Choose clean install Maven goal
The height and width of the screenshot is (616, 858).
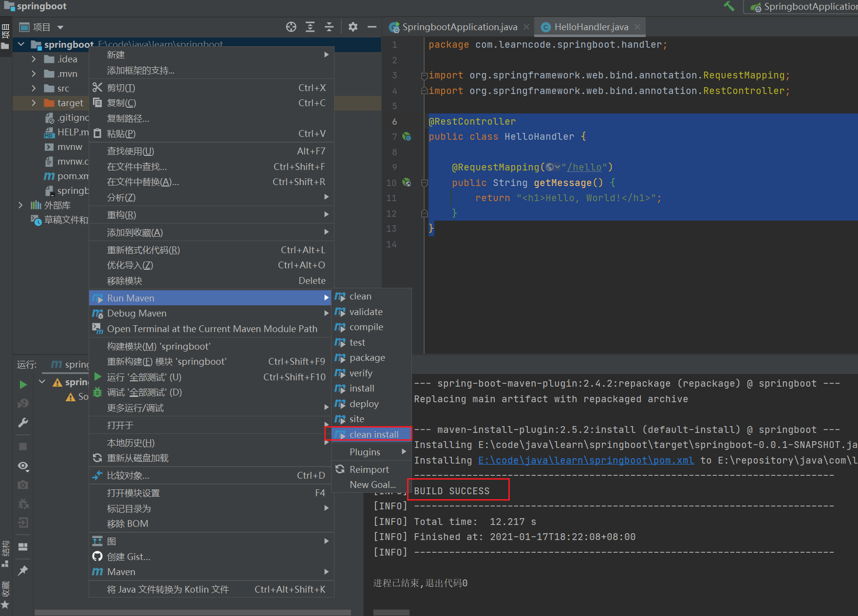tap(372, 434)
